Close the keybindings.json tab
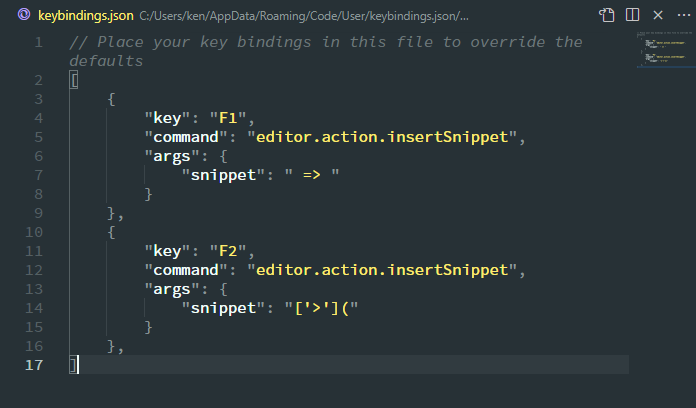696x408 pixels. [658, 15]
